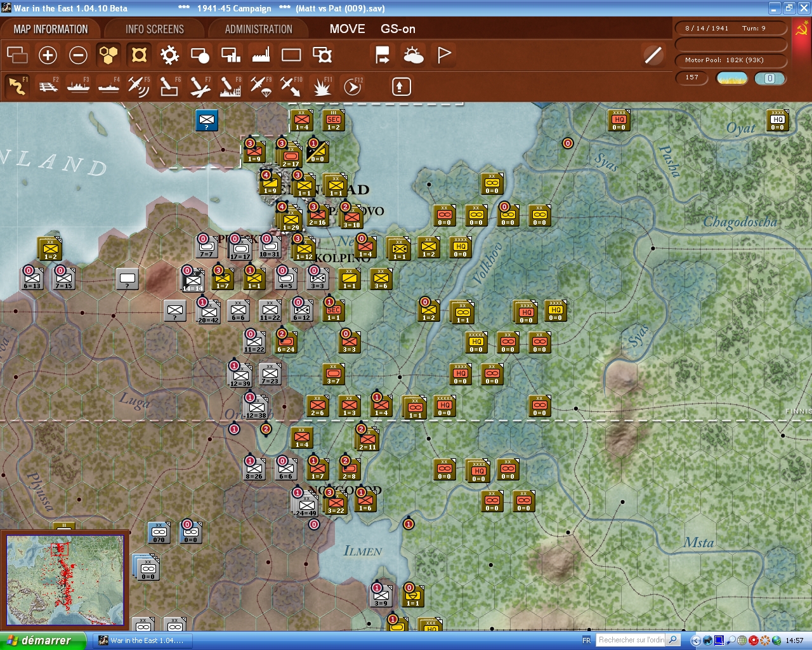Click the 157 counter field

coord(692,78)
